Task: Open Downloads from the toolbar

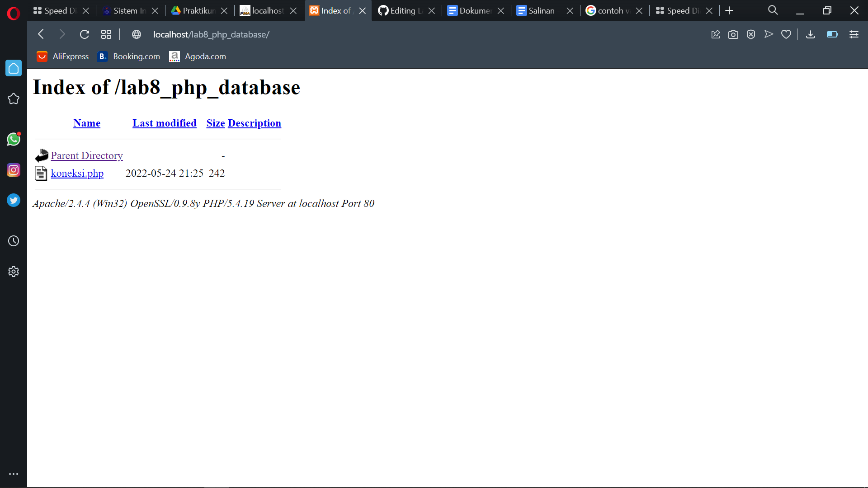Action: pos(811,34)
